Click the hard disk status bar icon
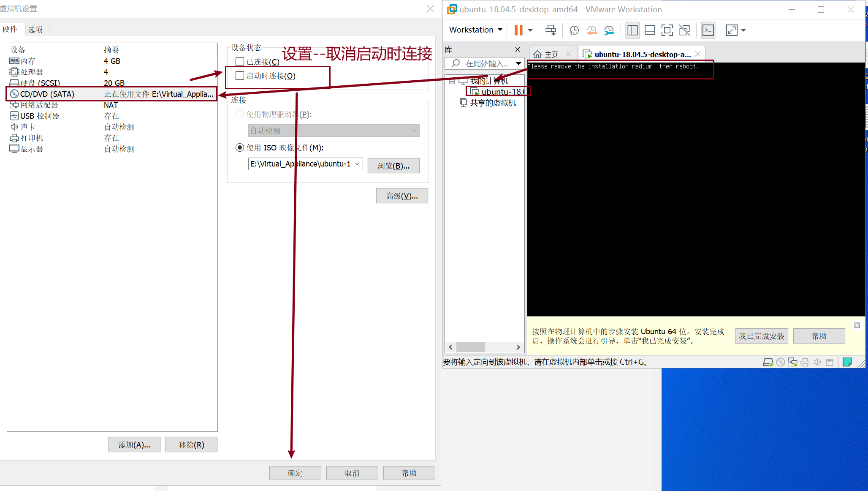The height and width of the screenshot is (491, 868). [768, 362]
